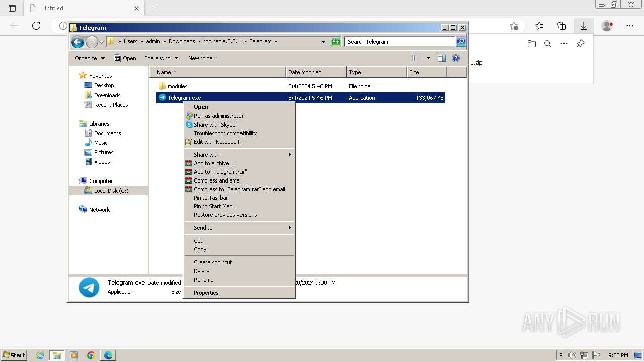
Task: Change view using the views icon
Action: (416, 58)
